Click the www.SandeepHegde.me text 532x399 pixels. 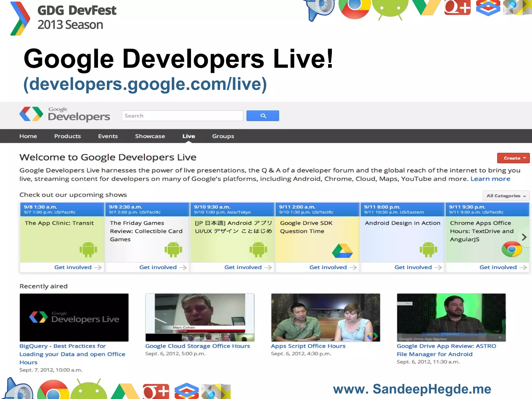click(412, 389)
